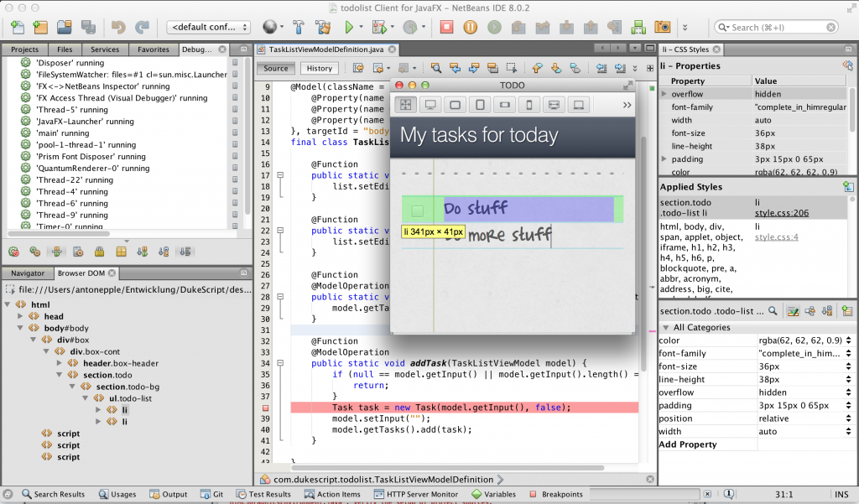Click the globe browser icon in toolbar

click(269, 27)
